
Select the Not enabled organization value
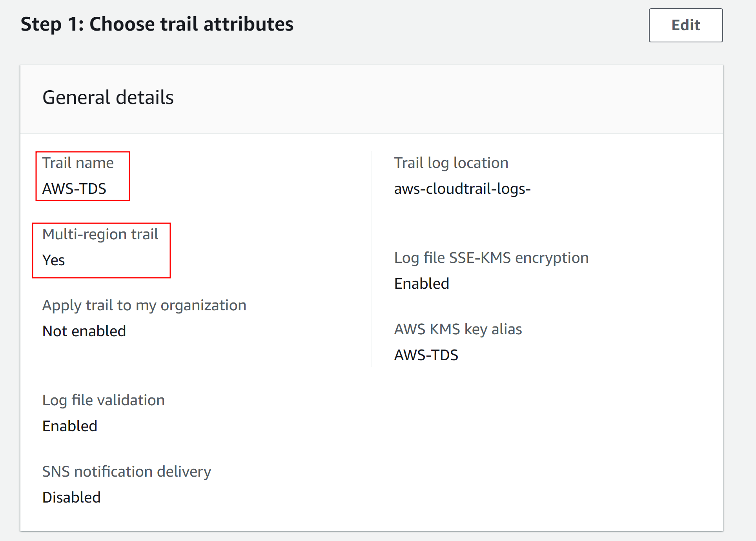pos(84,331)
